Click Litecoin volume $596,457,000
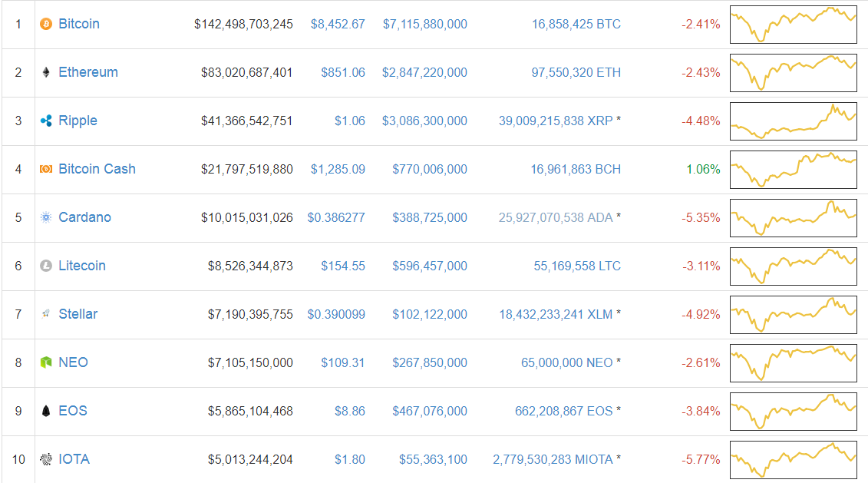This screenshot has width=868, height=483. pyautogui.click(x=430, y=266)
